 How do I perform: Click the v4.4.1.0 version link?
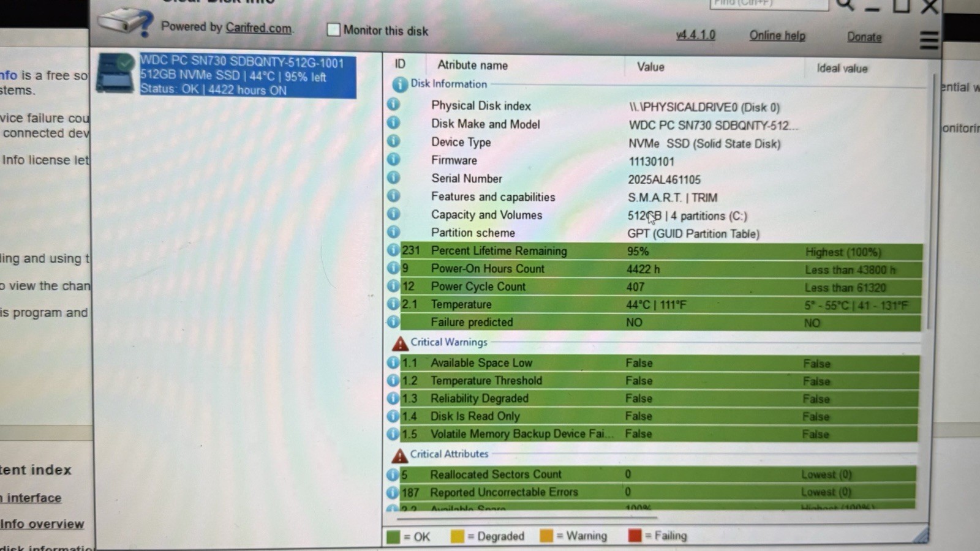coord(696,35)
